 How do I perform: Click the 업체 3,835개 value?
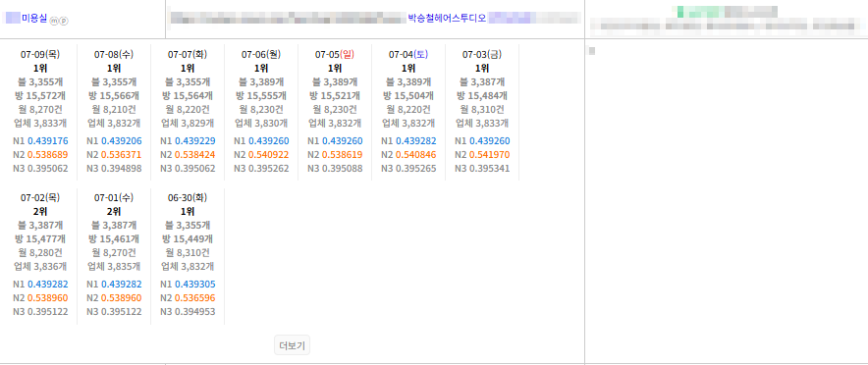click(x=114, y=267)
